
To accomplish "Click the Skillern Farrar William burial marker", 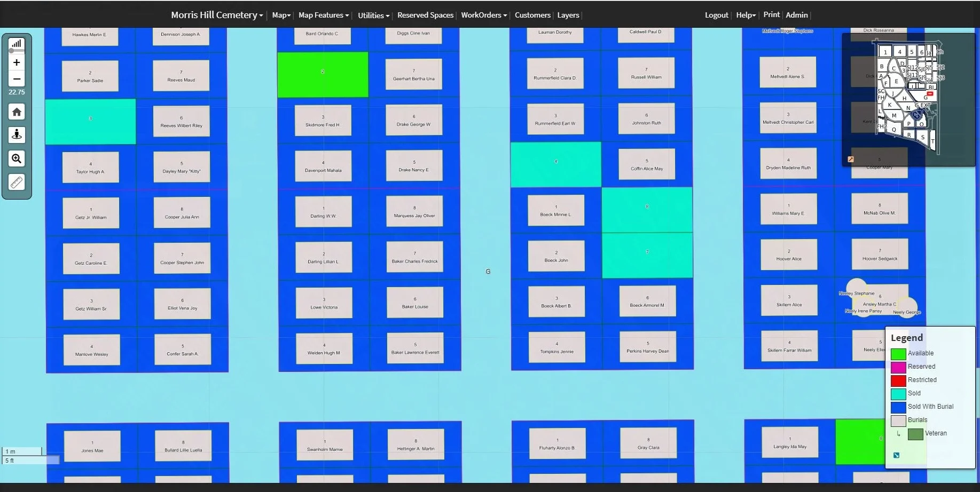I will (x=789, y=346).
